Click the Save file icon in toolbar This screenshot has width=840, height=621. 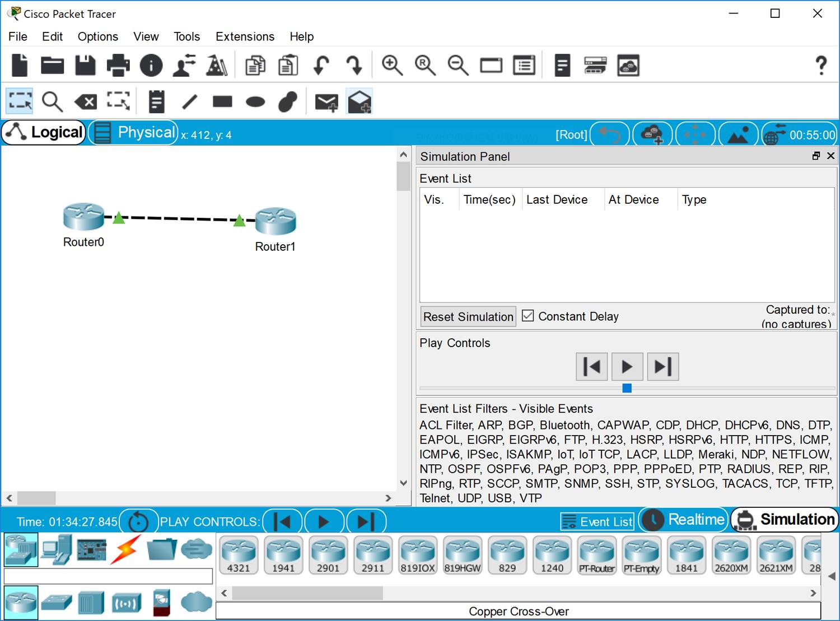[85, 66]
